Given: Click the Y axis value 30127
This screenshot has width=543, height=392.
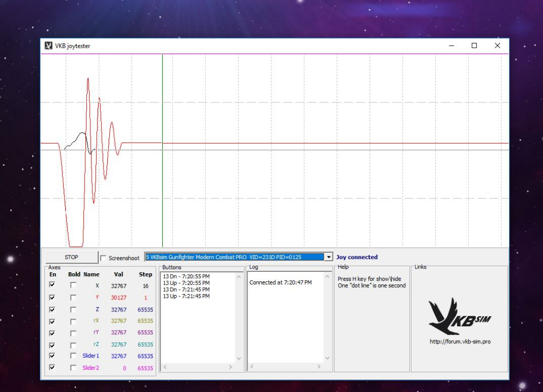Looking at the screenshot, I should (x=119, y=298).
